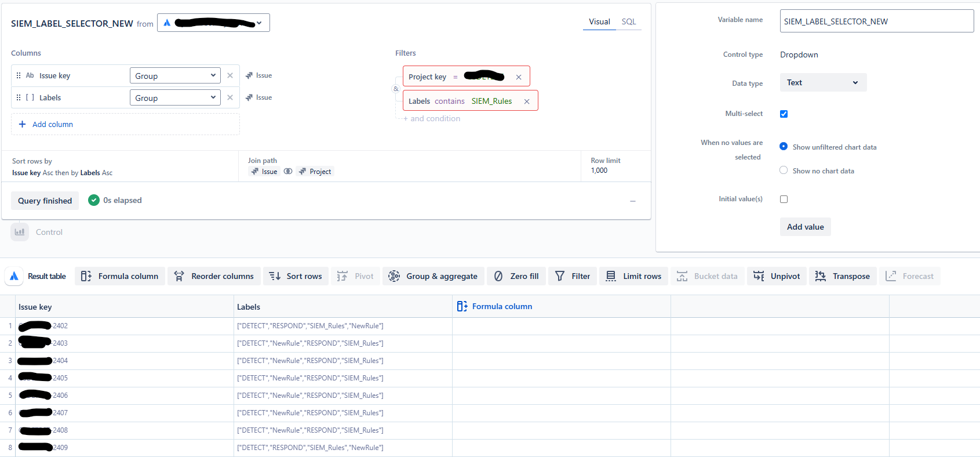Open the data source dropdown
The image size is (980, 457).
213,23
